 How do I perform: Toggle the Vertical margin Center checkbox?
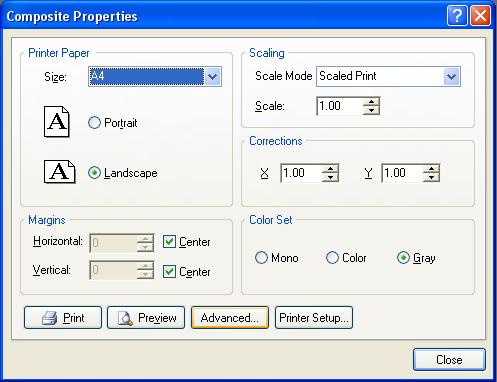(169, 272)
